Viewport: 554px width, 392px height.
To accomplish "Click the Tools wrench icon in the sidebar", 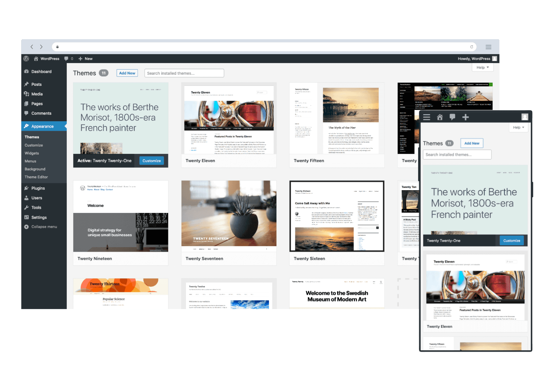I will pos(27,208).
